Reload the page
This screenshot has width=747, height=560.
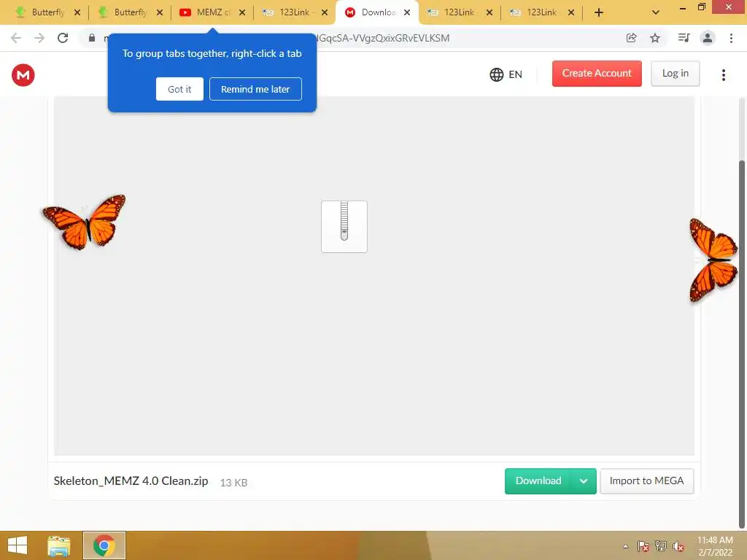tap(63, 38)
